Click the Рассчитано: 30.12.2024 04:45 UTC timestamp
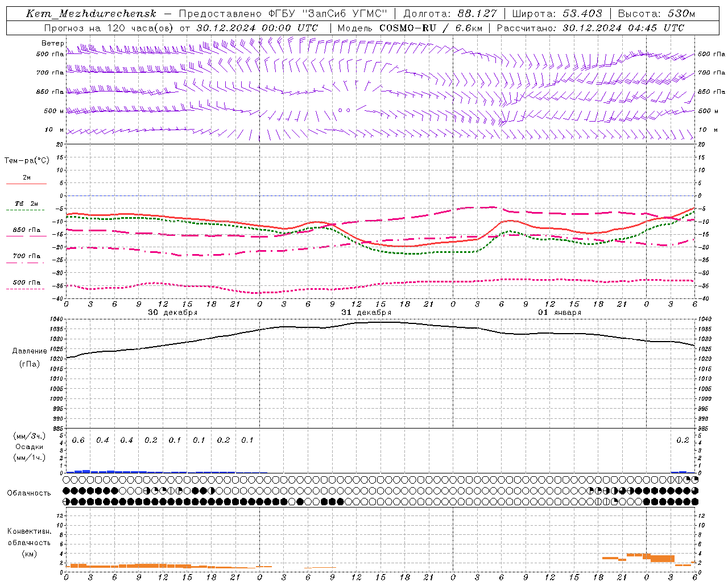 tap(590, 28)
